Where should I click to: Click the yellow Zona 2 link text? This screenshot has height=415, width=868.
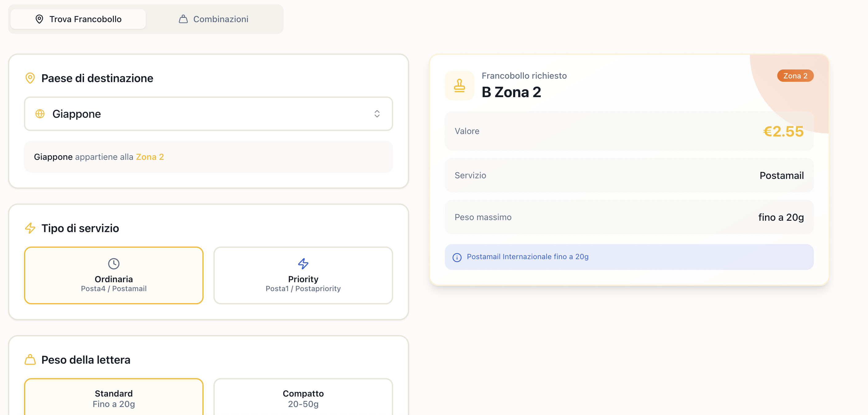(x=149, y=157)
